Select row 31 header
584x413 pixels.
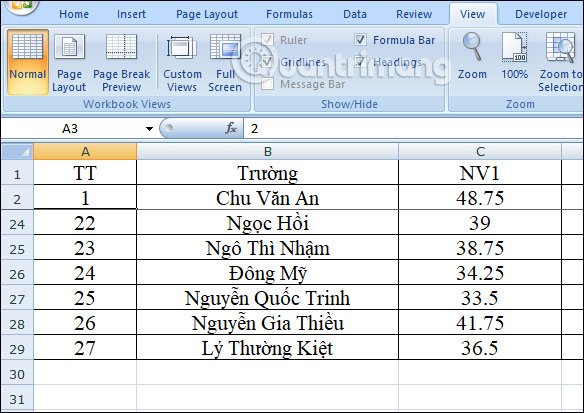click(17, 398)
